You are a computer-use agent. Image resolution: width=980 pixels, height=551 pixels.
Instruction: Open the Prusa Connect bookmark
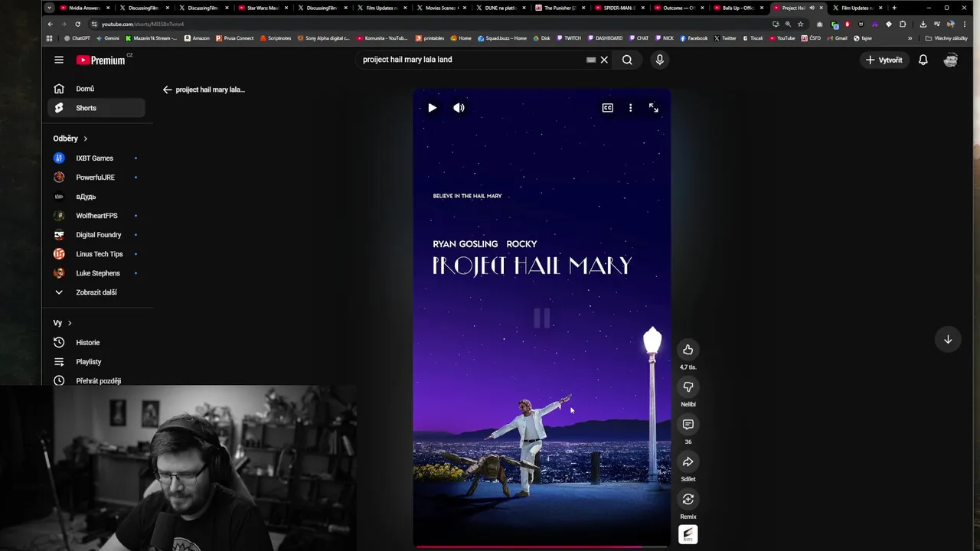click(235, 38)
